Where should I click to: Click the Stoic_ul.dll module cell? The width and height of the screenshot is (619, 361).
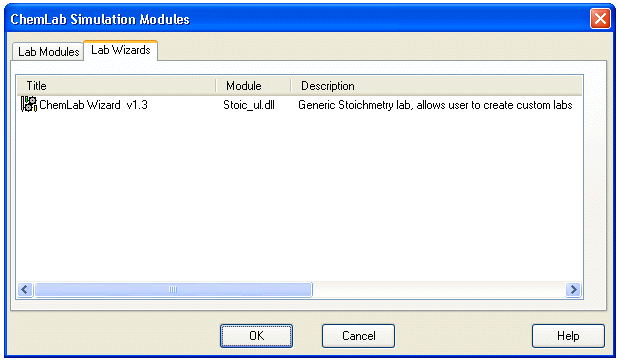coord(249,105)
